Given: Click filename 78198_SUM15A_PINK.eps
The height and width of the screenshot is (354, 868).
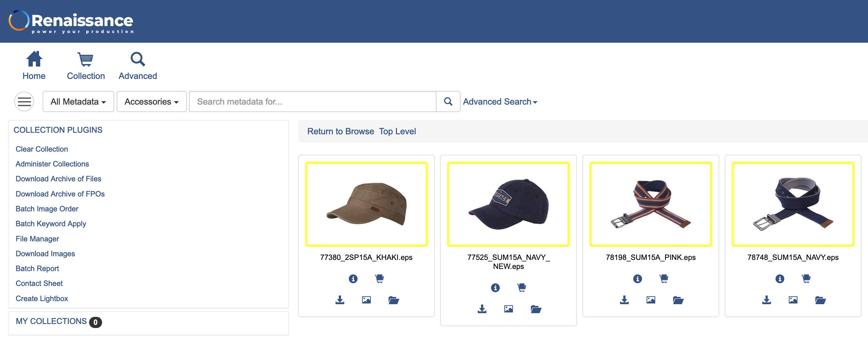Looking at the screenshot, I should 650,257.
